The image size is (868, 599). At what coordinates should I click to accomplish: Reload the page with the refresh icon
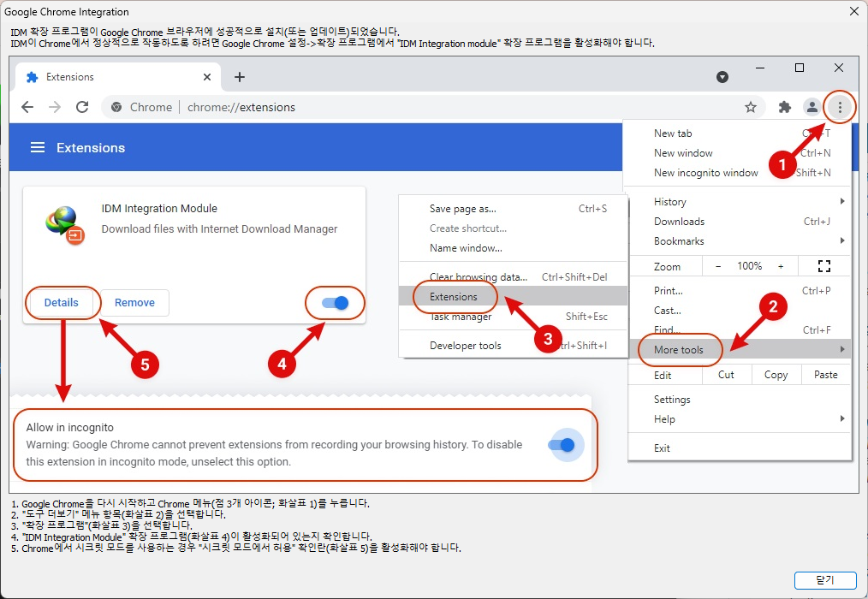pos(82,107)
